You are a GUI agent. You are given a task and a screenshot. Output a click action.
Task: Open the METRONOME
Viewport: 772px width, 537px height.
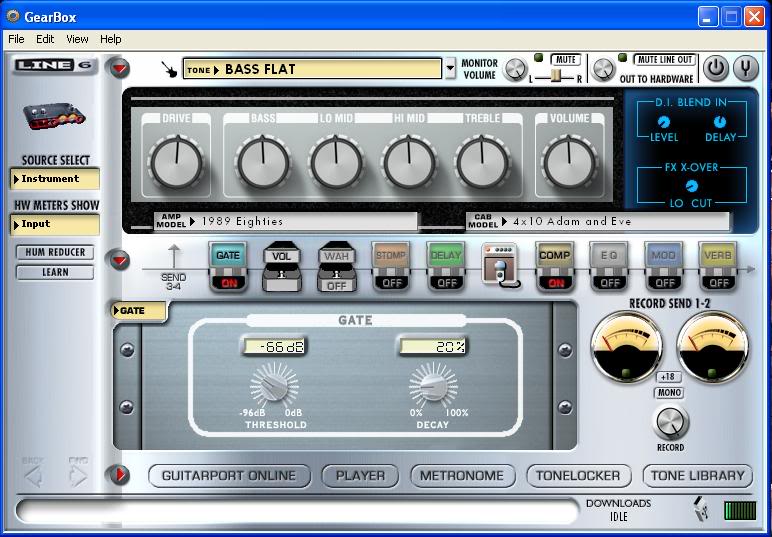462,476
